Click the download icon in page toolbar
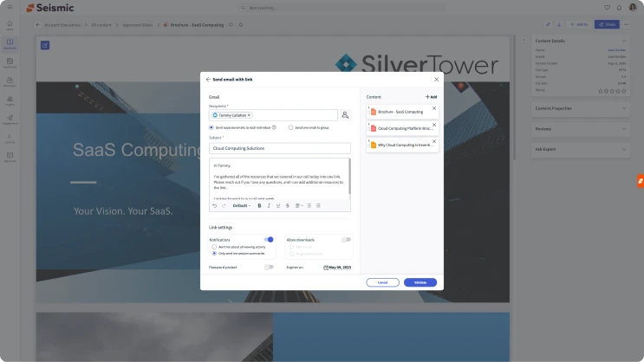The height and width of the screenshot is (362, 644). click(559, 24)
